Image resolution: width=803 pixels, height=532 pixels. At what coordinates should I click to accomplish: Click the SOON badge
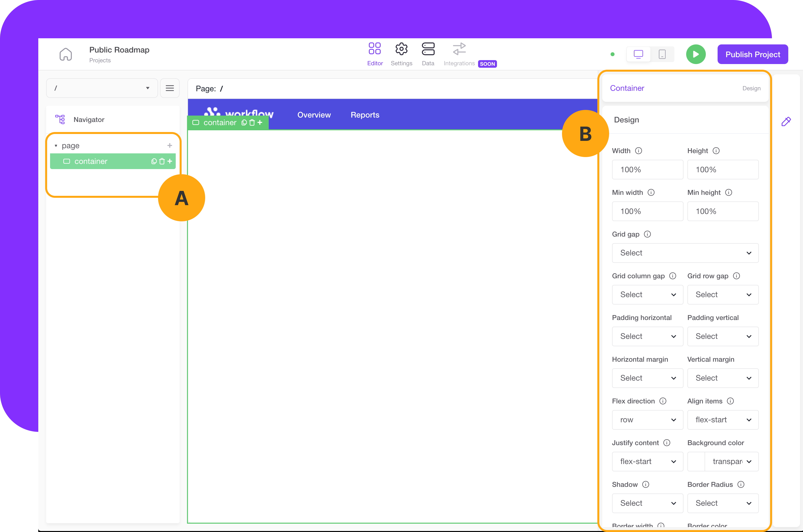point(487,64)
